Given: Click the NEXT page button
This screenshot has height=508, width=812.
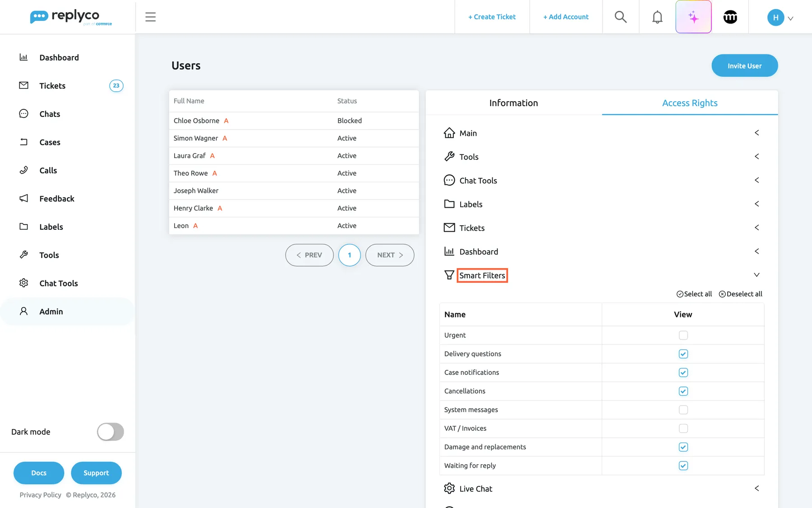Looking at the screenshot, I should point(390,255).
